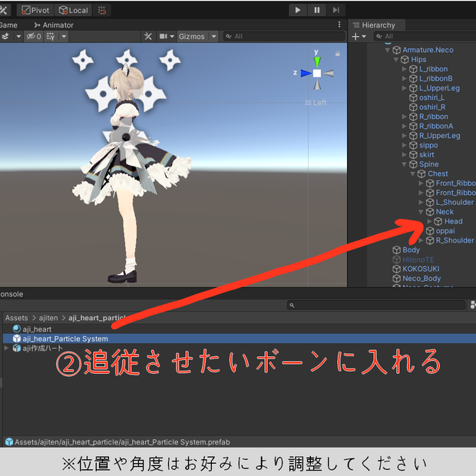The width and height of the screenshot is (476, 476).
Task: Toggle Pivot handle position mode
Action: tap(35, 10)
